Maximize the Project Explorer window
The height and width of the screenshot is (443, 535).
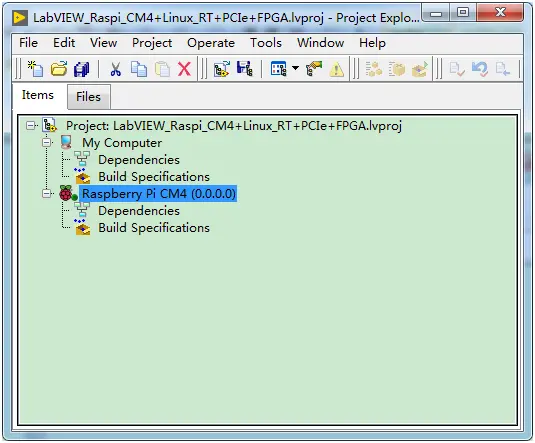click(x=463, y=13)
